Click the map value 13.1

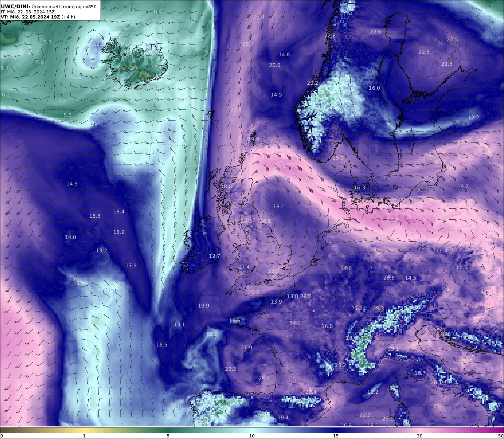pos(180,324)
